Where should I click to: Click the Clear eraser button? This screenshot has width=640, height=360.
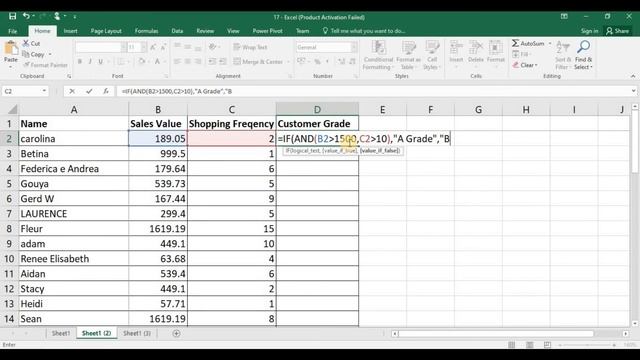point(524,65)
